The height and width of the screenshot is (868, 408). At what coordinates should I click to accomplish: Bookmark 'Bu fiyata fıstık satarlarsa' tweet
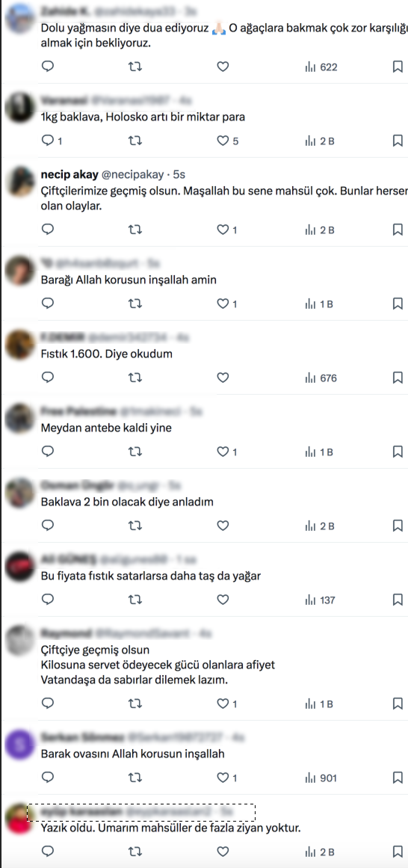[398, 600]
